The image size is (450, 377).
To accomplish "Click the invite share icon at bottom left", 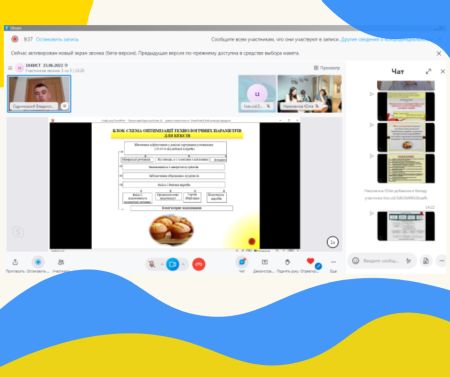I will 15,262.
